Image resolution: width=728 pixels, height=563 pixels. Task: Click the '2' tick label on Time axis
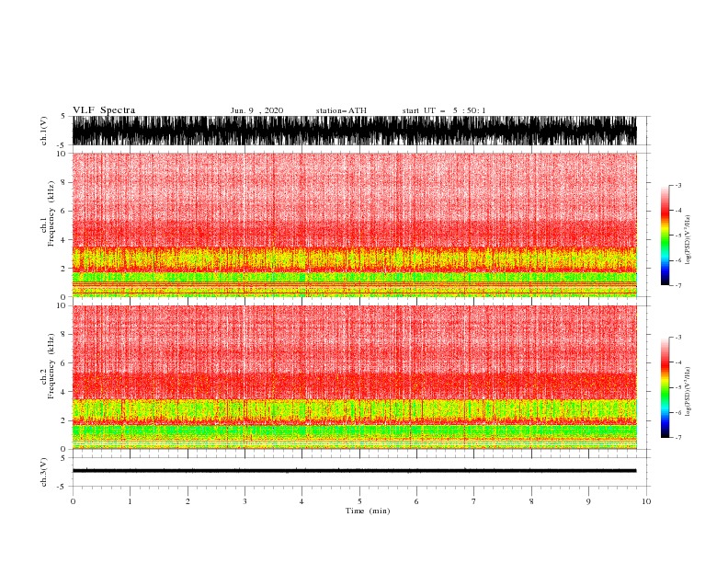pos(188,501)
